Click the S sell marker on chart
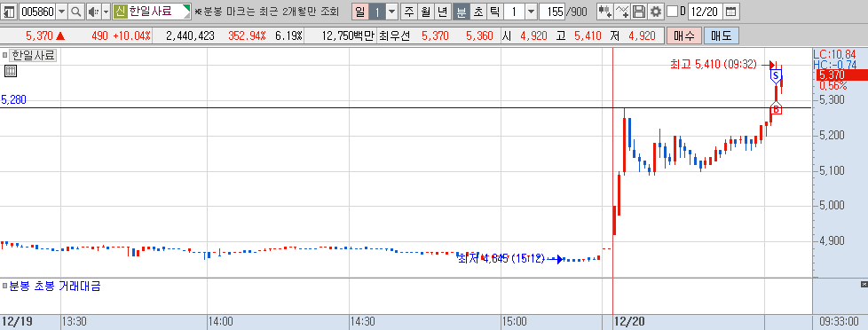Screen dimensions: 868x330 [776, 76]
